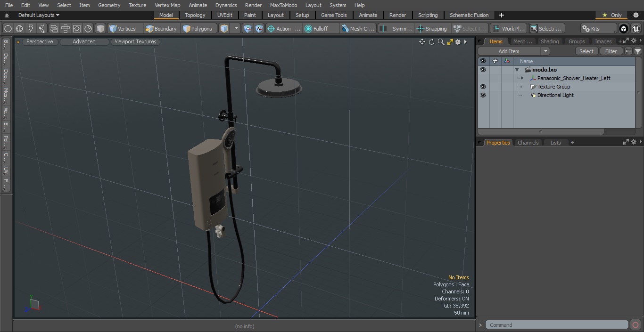The image size is (644, 332).
Task: Open the Kits dropdown button
Action: tap(598, 29)
